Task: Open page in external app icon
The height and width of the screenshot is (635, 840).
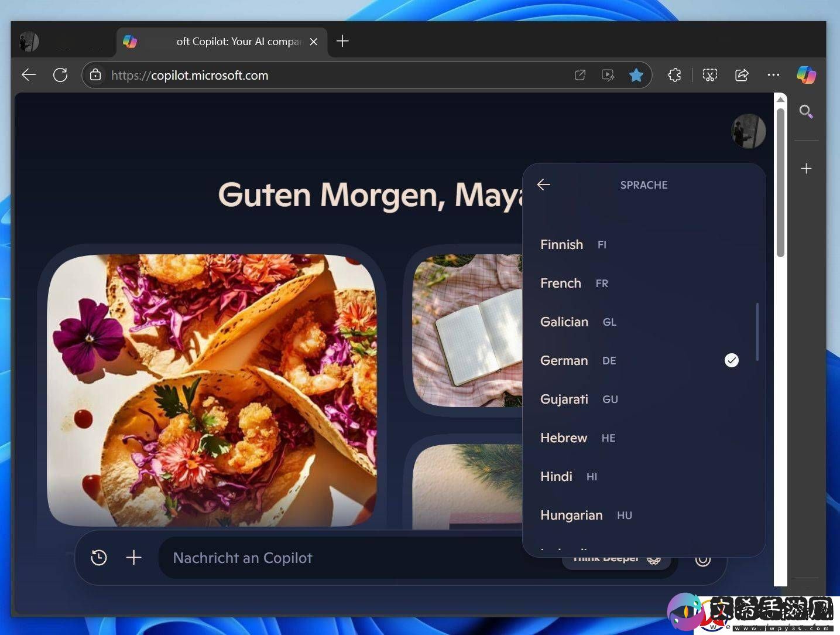Action: point(580,75)
